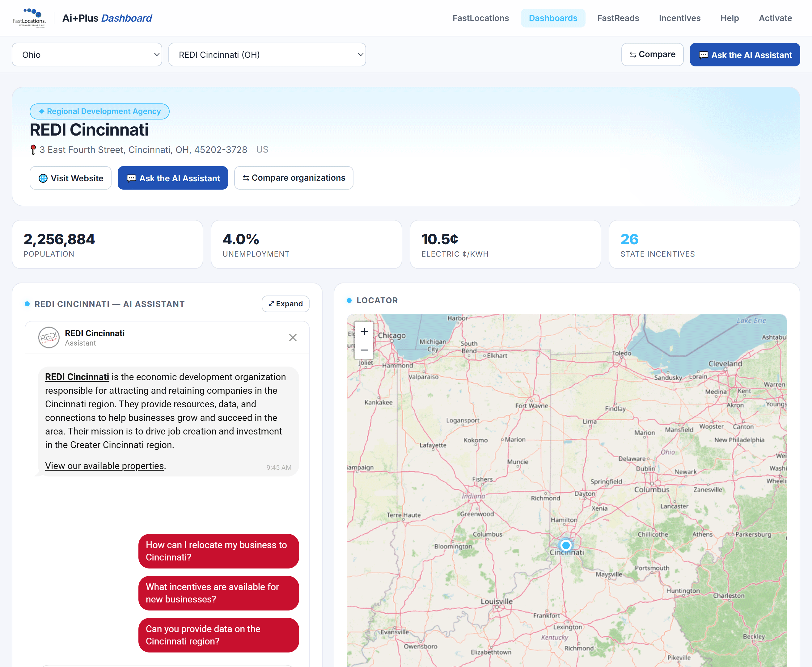Click the LOCATOR section title
Viewport: 812px width, 667px height.
pos(377,300)
